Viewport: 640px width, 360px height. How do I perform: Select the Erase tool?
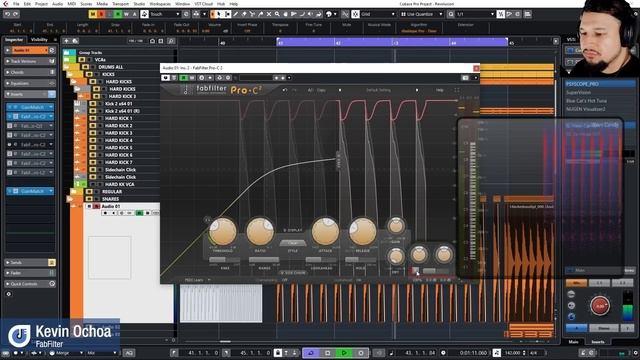coord(244,14)
